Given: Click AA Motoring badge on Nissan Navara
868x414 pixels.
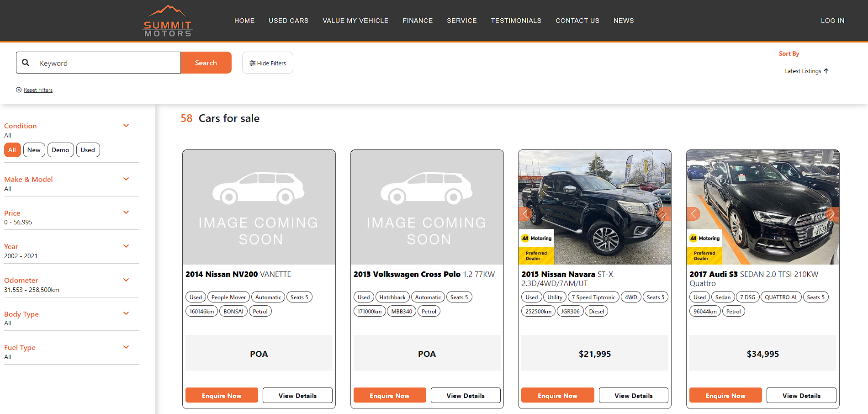Looking at the screenshot, I should tap(536, 247).
